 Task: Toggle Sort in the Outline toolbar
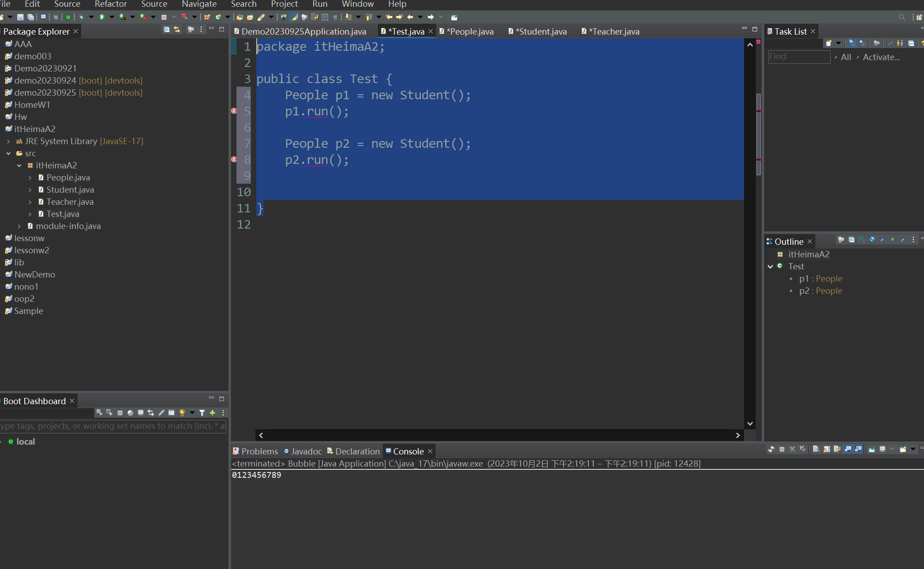point(862,240)
